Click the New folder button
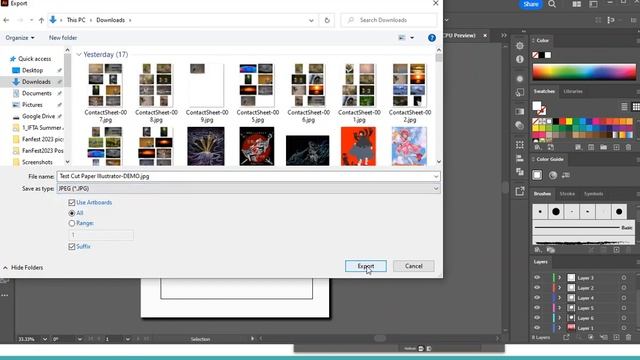This screenshot has width=640, height=360. 63,38
